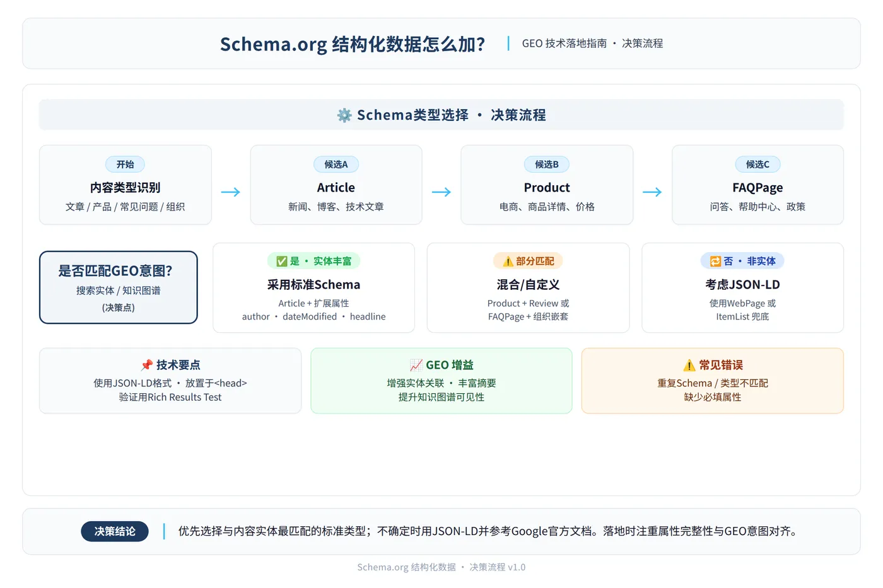Click the 技术要点 heading text
This screenshot has width=883, height=588.
(x=178, y=365)
